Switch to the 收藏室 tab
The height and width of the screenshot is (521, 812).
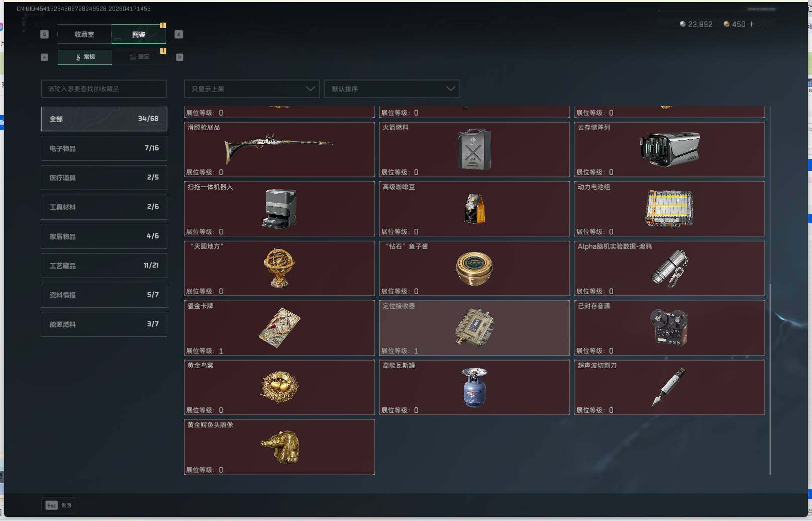point(84,34)
